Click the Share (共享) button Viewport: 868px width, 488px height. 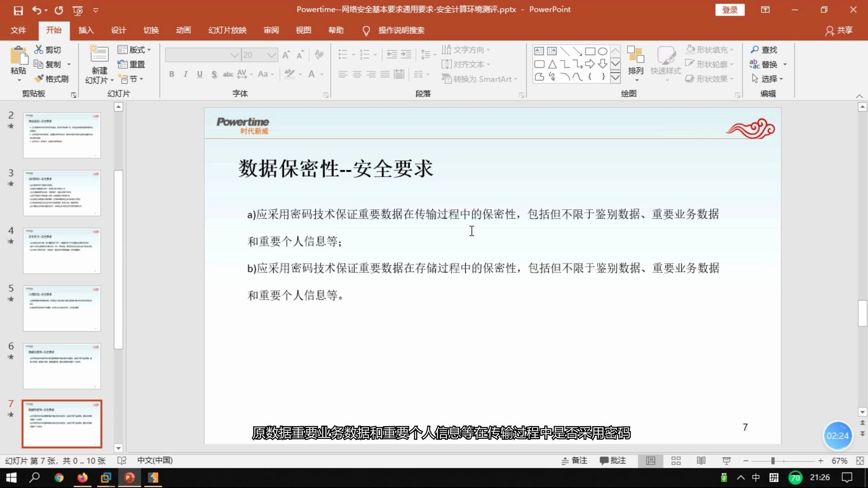coord(839,30)
